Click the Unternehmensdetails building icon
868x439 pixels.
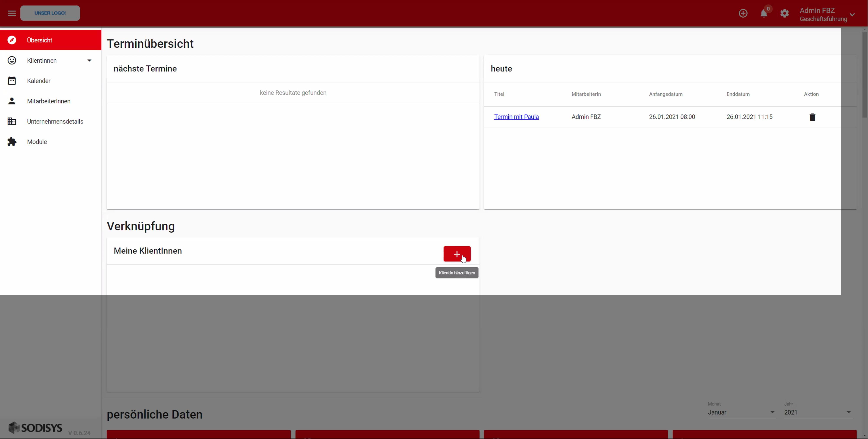[12, 121]
